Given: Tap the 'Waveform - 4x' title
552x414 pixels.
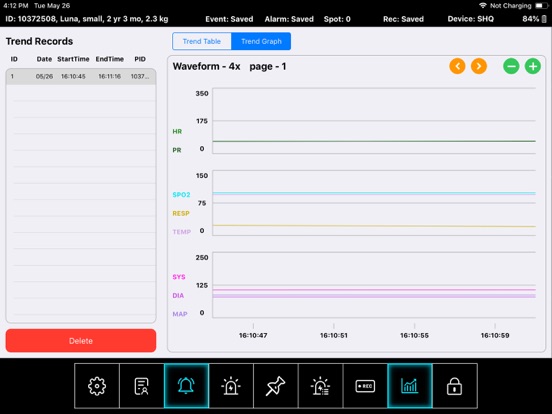Looking at the screenshot, I should tap(206, 66).
